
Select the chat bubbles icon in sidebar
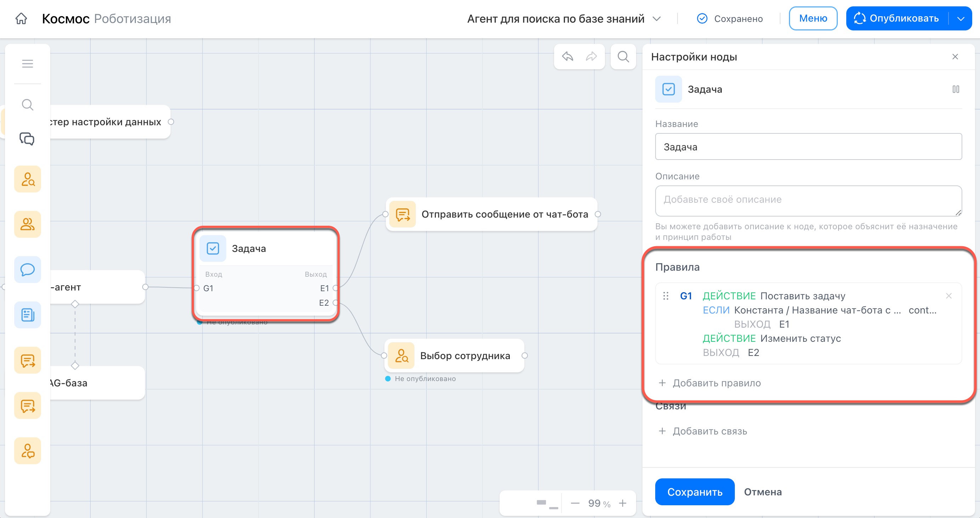(27, 139)
